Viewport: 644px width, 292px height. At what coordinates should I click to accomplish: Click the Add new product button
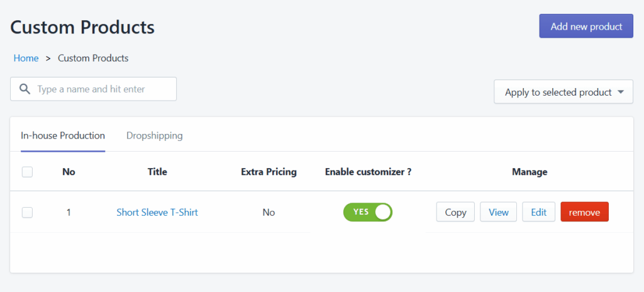point(586,26)
